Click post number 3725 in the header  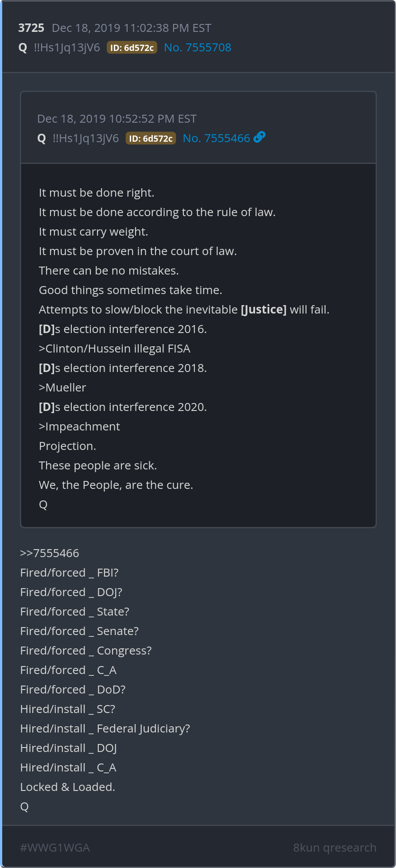(31, 28)
